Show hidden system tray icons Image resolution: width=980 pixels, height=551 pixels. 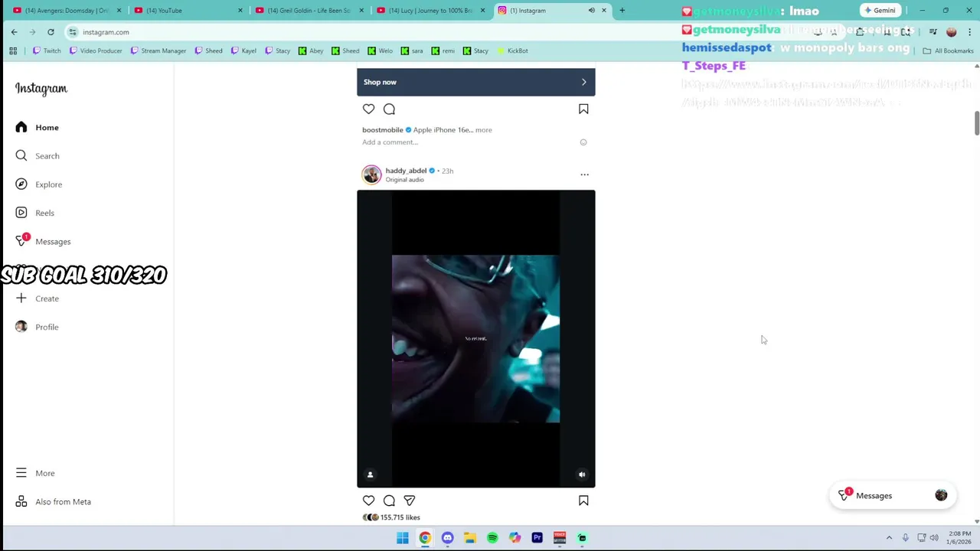[889, 538]
